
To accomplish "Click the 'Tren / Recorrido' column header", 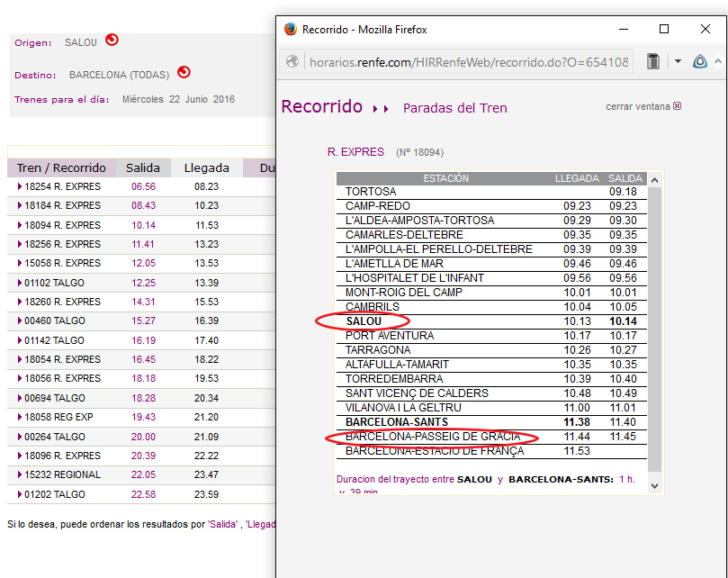I will 61,167.
